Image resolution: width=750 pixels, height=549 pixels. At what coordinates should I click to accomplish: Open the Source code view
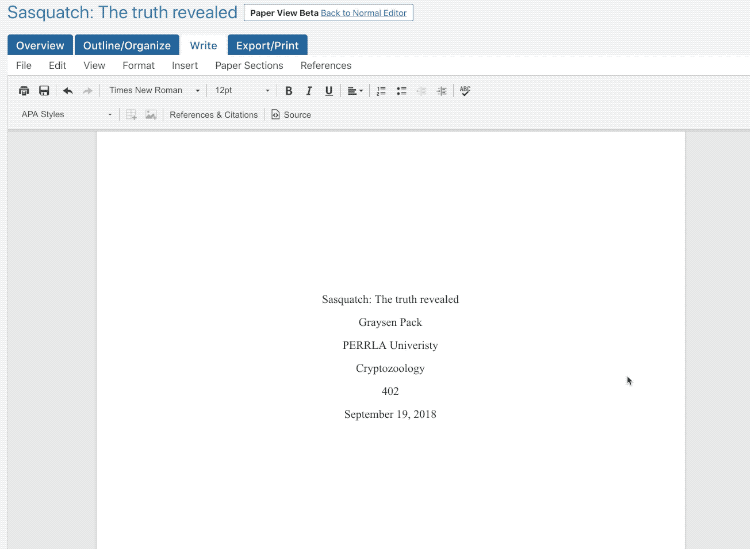click(x=291, y=114)
